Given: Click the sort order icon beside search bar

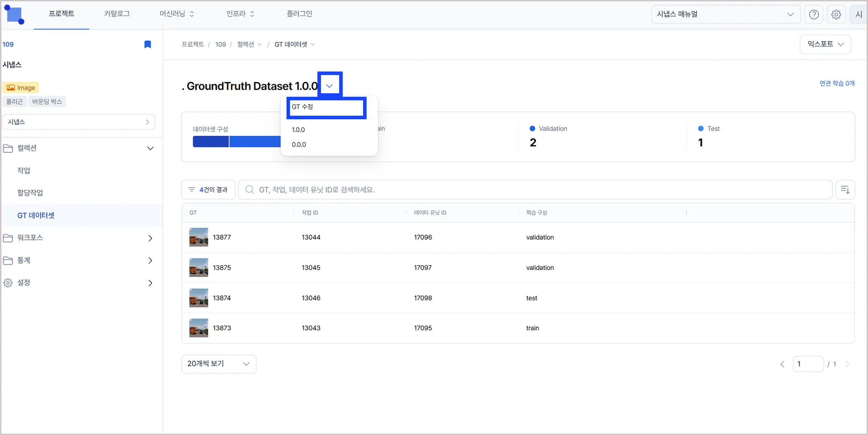Looking at the screenshot, I should [845, 189].
